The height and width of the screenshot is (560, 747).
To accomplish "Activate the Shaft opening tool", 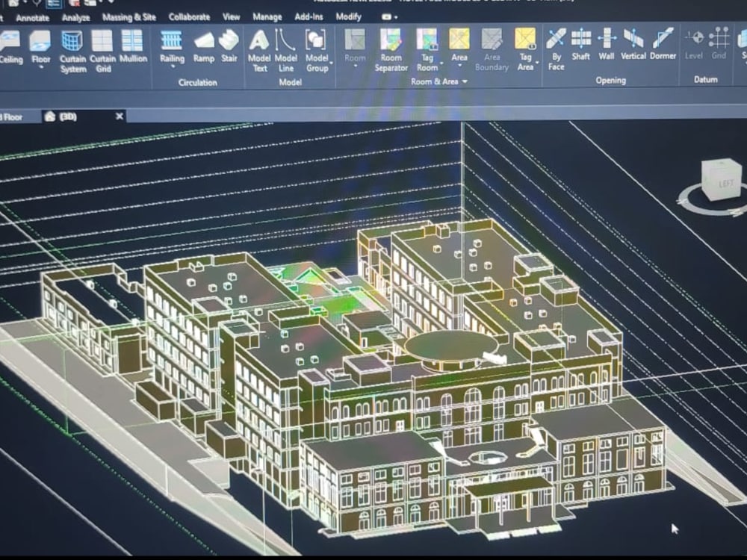I will click(x=580, y=45).
